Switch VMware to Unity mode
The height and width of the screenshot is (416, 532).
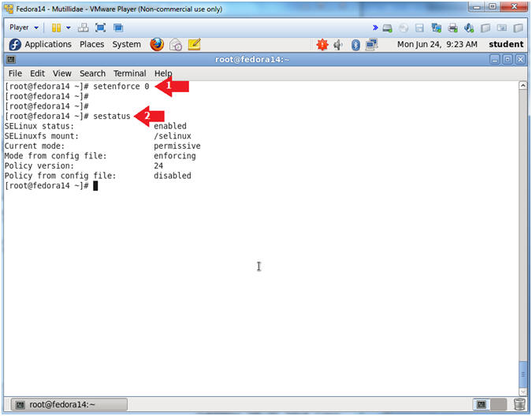click(118, 28)
